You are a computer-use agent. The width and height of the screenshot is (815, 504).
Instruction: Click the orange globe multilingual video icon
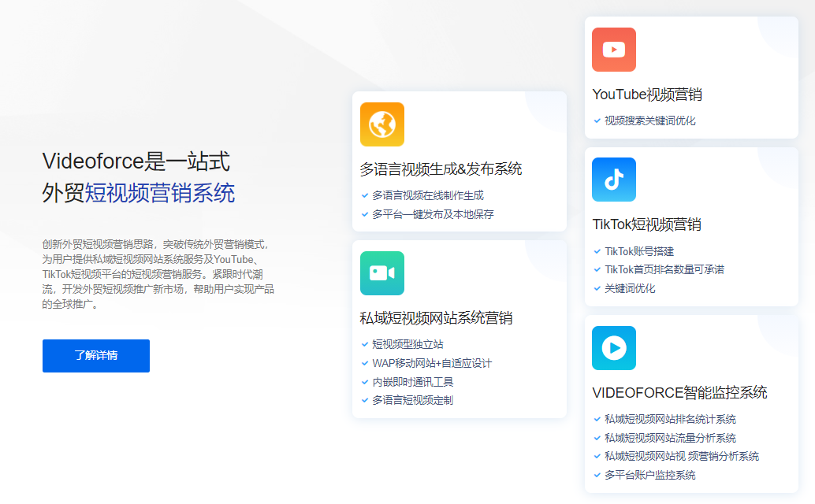[x=382, y=124]
